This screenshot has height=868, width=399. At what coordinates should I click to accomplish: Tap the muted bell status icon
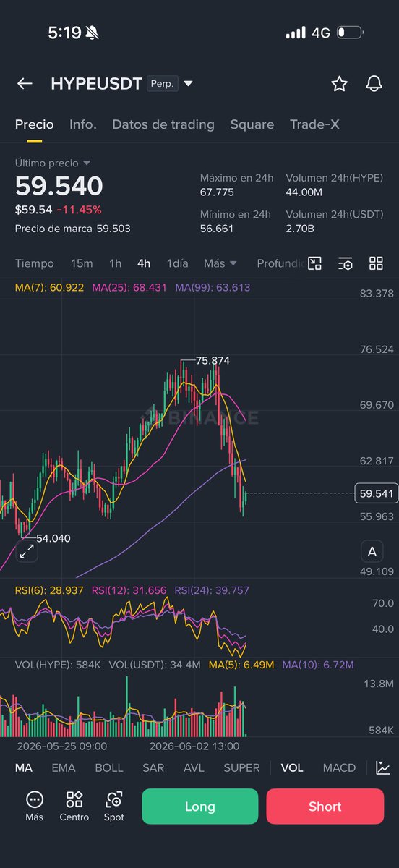(x=92, y=33)
